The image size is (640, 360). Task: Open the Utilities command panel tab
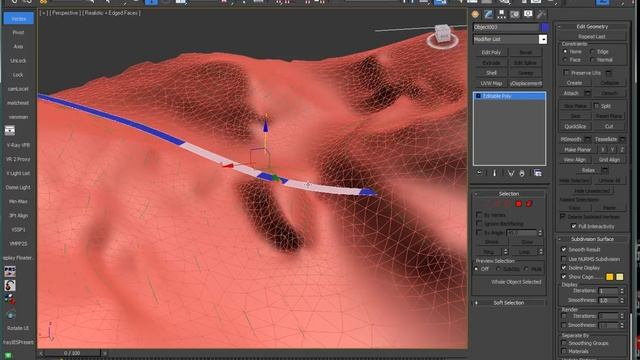[x=541, y=14]
